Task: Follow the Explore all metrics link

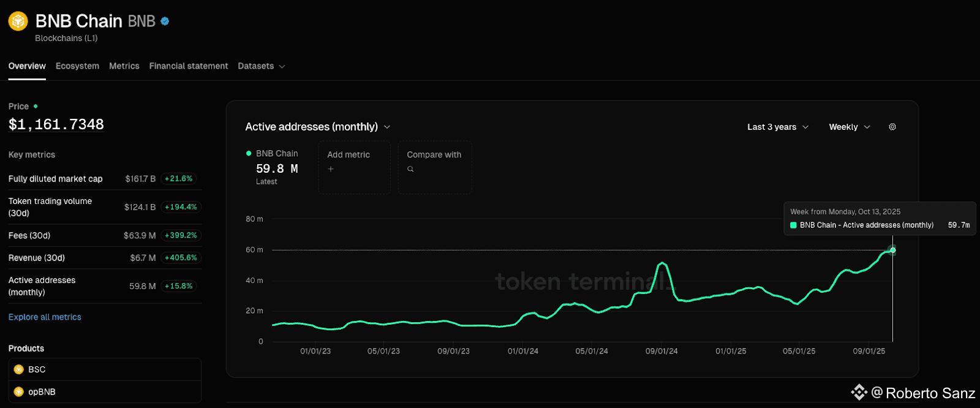Action: point(45,317)
